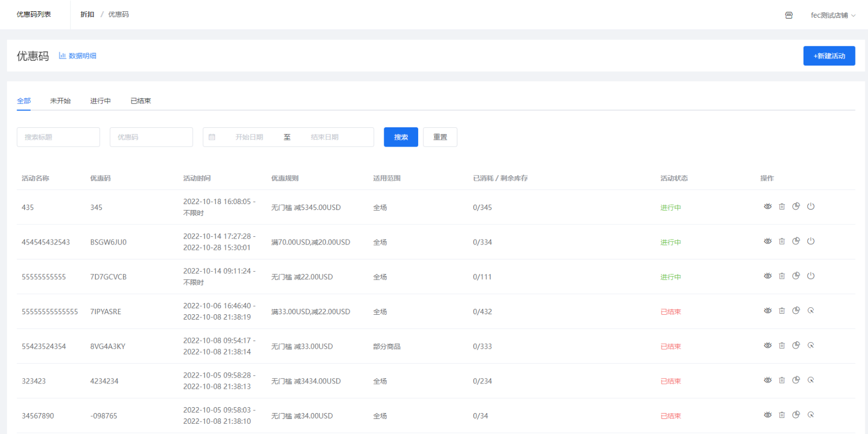This screenshot has height=434, width=868.
Task: Click the 已消耗 / 剩余库存 column header
Action: click(x=500, y=178)
